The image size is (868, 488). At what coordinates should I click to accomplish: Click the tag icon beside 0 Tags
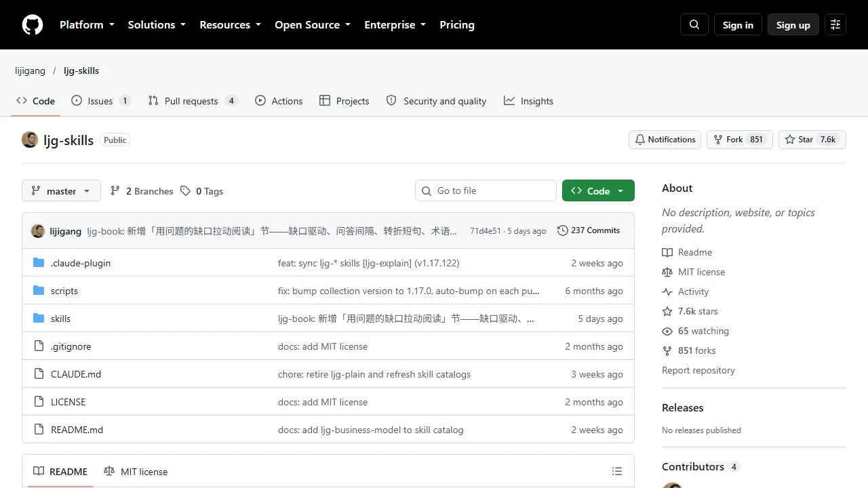pyautogui.click(x=185, y=191)
